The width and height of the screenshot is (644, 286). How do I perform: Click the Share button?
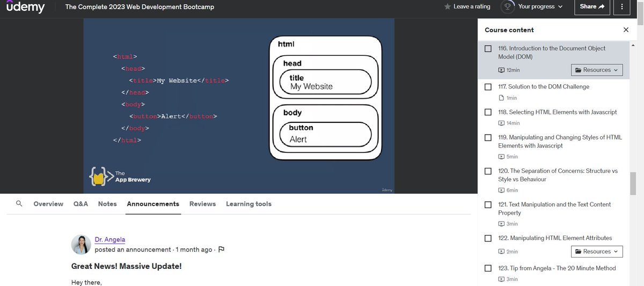[592, 6]
